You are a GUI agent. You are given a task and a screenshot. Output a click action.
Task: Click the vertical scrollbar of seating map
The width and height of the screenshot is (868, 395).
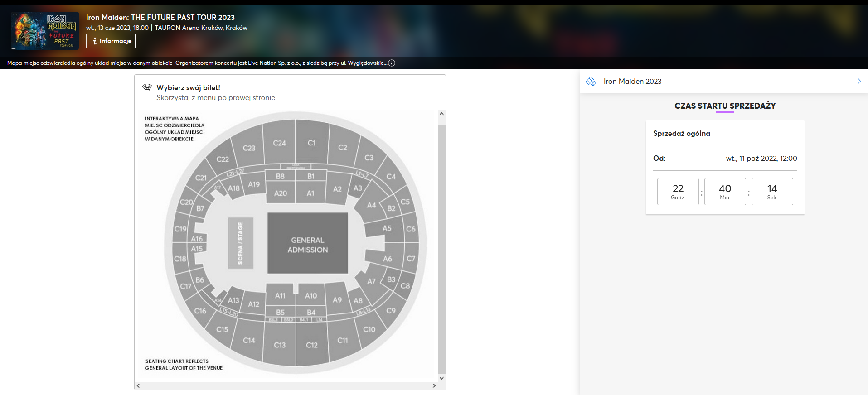(441, 250)
